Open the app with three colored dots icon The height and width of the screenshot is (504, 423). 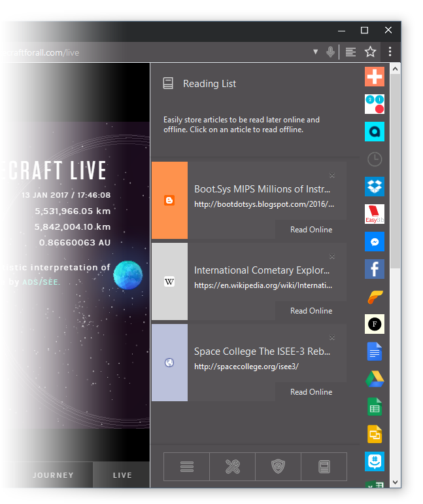(374, 104)
